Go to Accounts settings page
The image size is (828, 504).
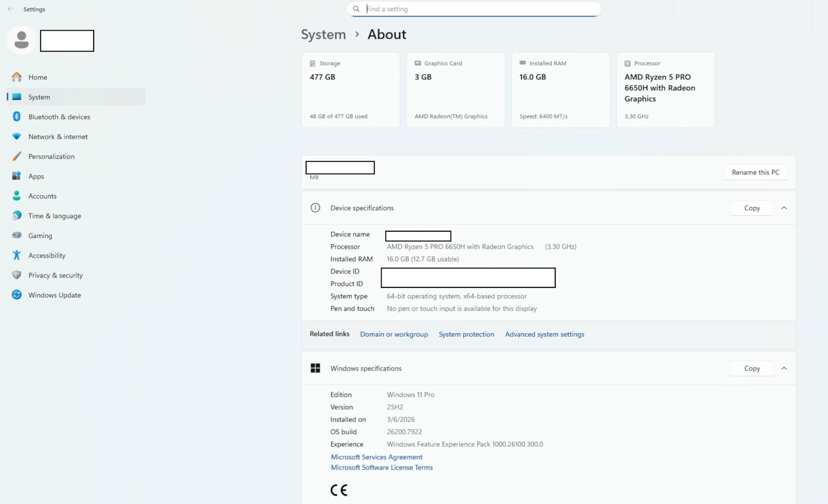pyautogui.click(x=42, y=196)
